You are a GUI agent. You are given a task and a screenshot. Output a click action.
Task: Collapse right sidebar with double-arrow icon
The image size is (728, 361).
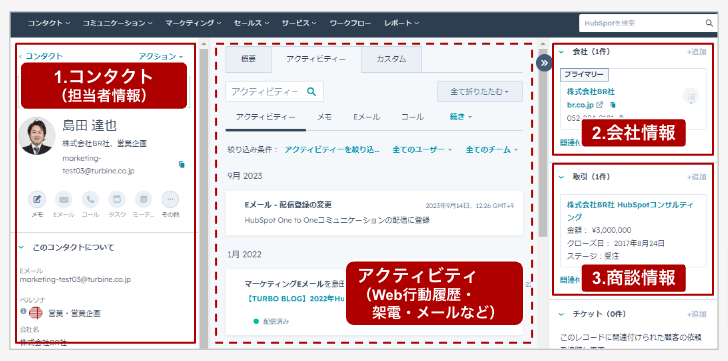coord(544,63)
